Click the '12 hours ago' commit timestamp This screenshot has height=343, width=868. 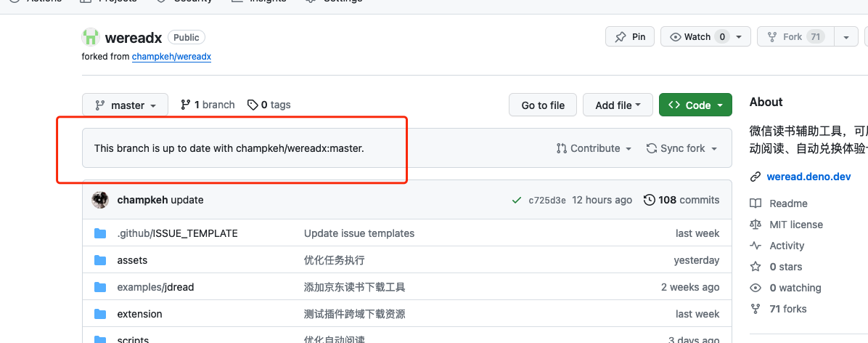tap(602, 200)
